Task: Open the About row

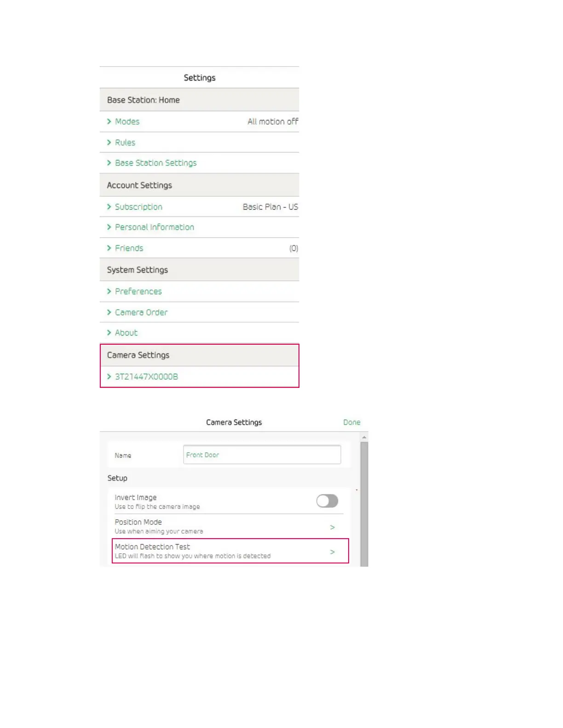Action: pos(199,332)
